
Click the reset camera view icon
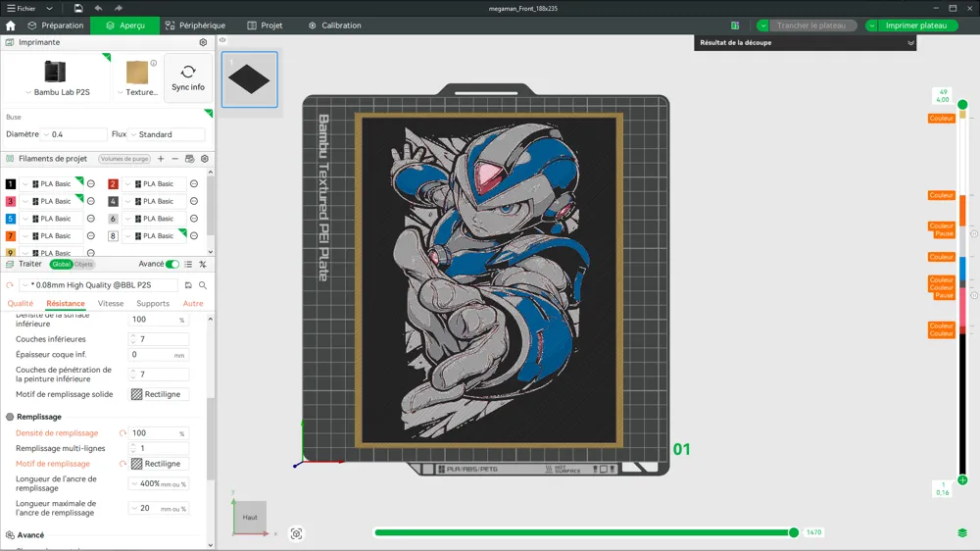click(296, 533)
